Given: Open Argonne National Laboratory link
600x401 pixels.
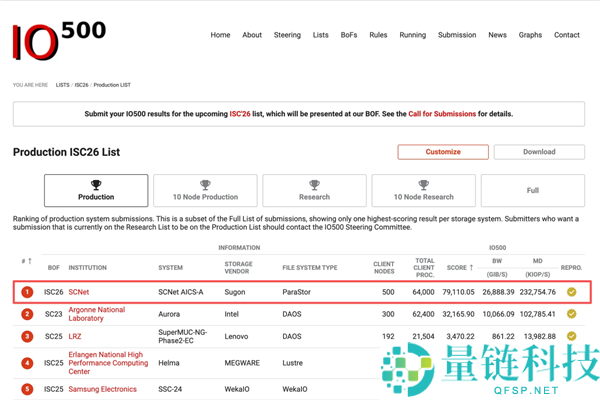Looking at the screenshot, I should (97, 314).
